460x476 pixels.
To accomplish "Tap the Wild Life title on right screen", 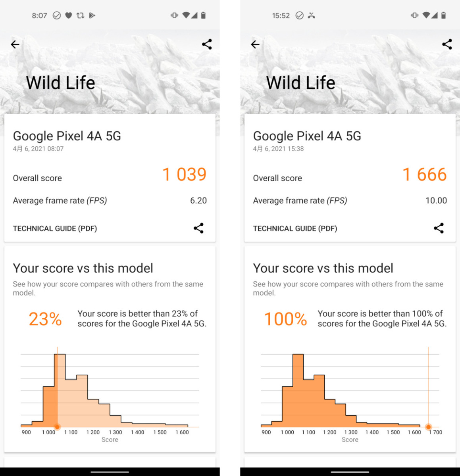I will point(300,83).
